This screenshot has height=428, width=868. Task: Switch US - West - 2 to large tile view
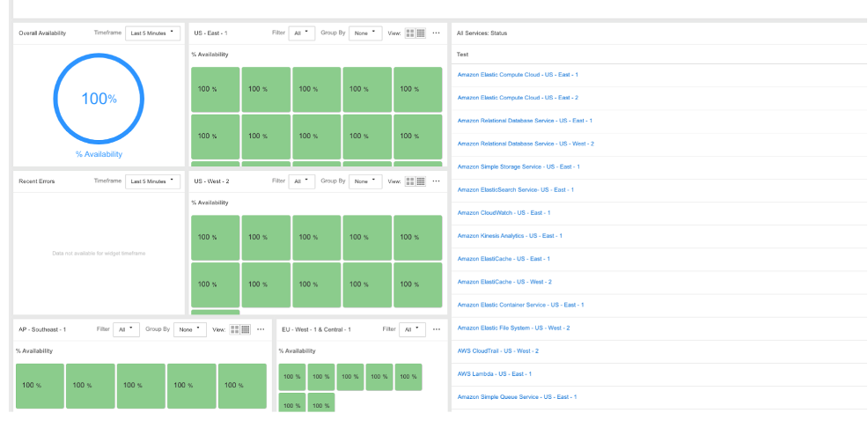(410, 181)
